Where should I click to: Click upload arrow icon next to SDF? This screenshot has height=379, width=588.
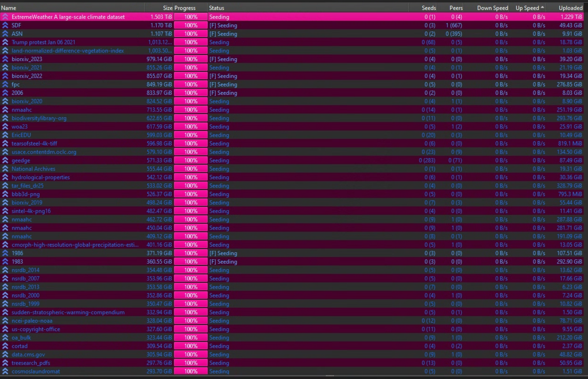[x=5, y=25]
